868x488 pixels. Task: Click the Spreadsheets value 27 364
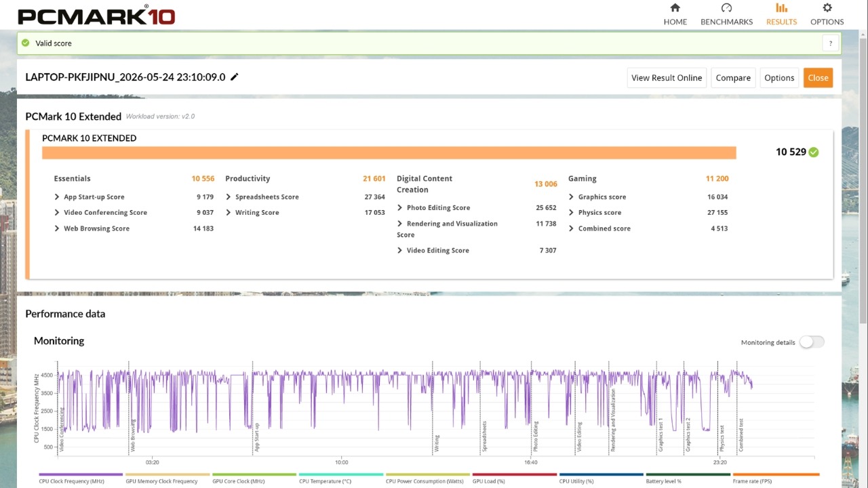point(375,197)
